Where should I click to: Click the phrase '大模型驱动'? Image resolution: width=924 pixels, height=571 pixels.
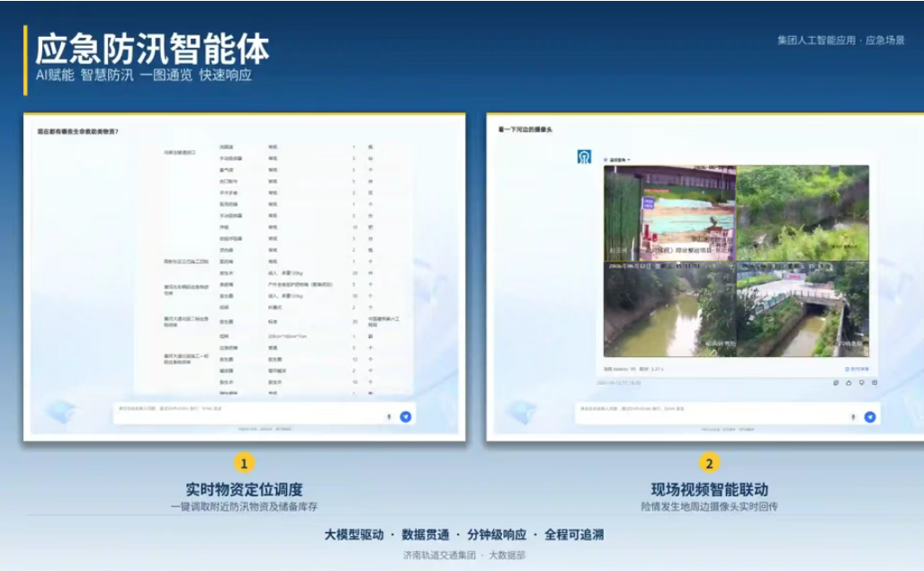354,534
